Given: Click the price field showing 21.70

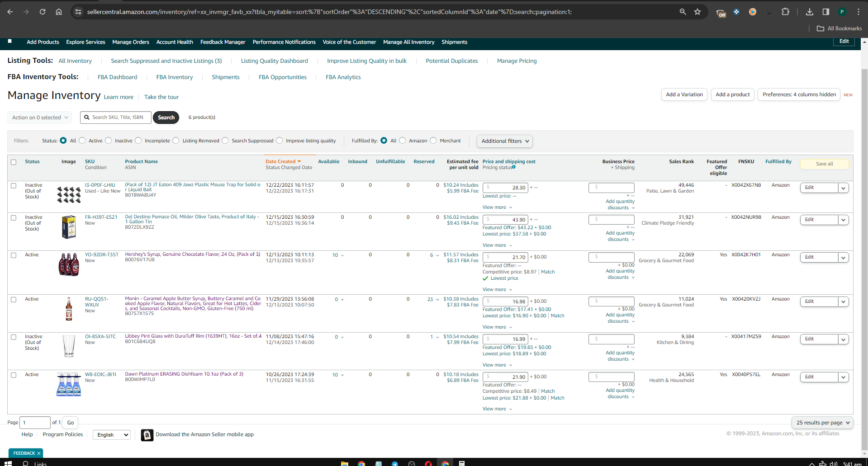Looking at the screenshot, I should [506, 257].
